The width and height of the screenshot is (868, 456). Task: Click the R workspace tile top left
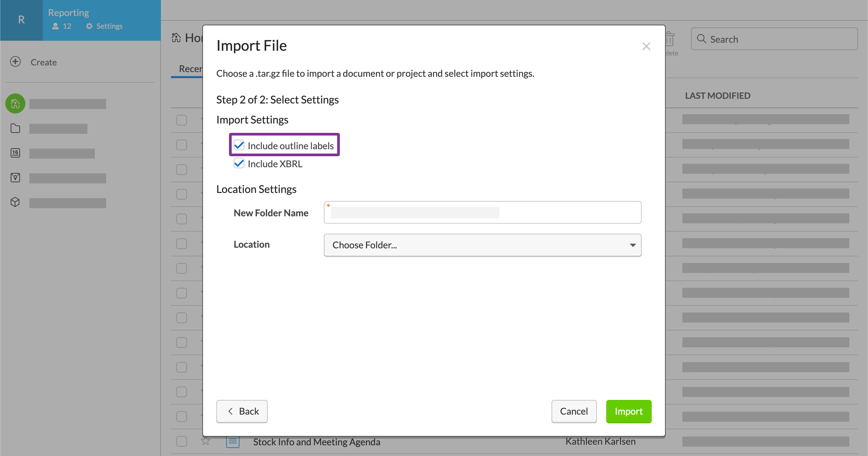tap(21, 20)
